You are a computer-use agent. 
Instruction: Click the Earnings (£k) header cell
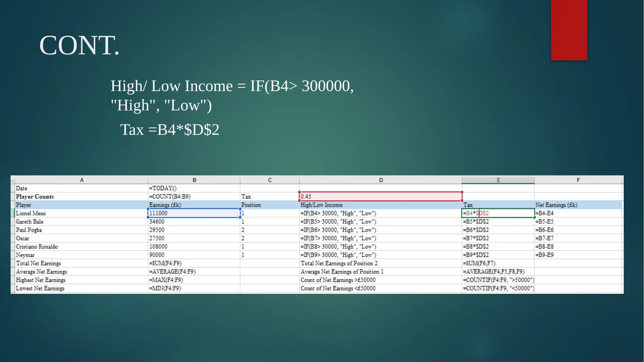[194, 205]
